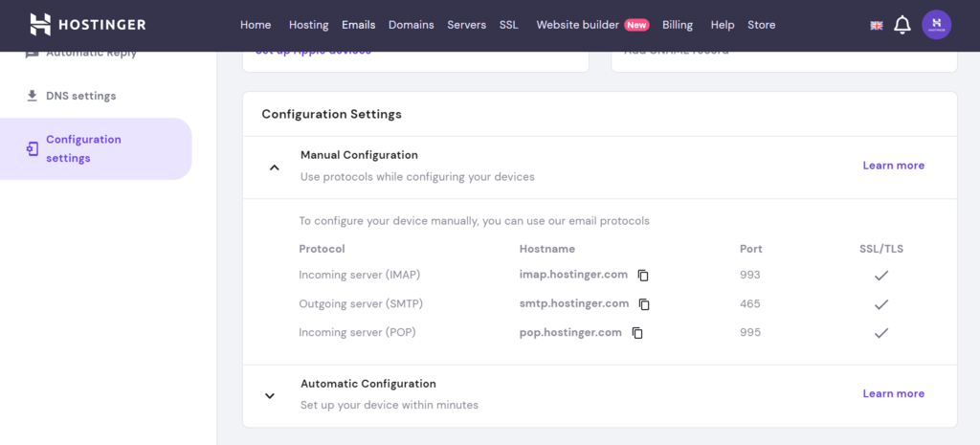Screen dimensions: 980x445
Task: Click the DNS settings download icon
Action: coord(33,96)
